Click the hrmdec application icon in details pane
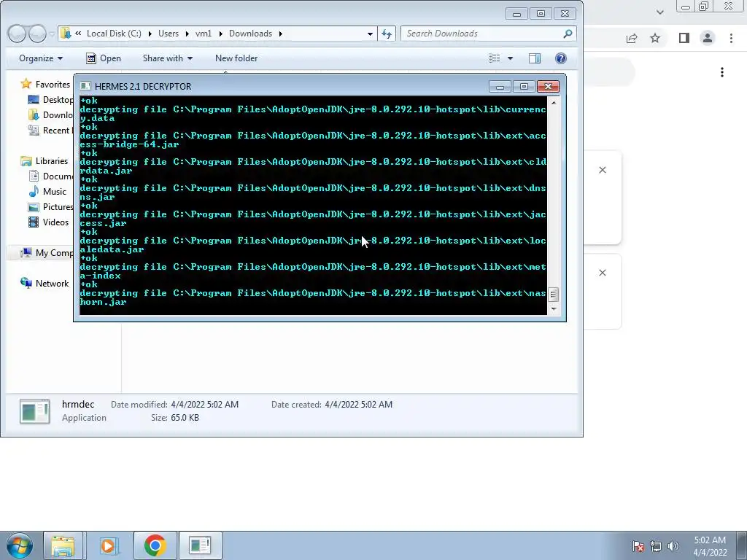 (34, 411)
